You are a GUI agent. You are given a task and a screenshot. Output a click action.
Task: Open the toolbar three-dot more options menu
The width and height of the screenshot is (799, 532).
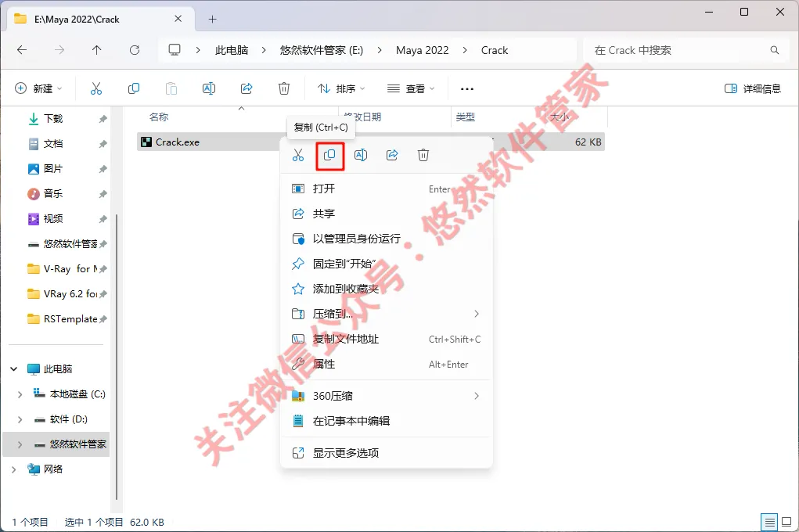[x=466, y=88]
